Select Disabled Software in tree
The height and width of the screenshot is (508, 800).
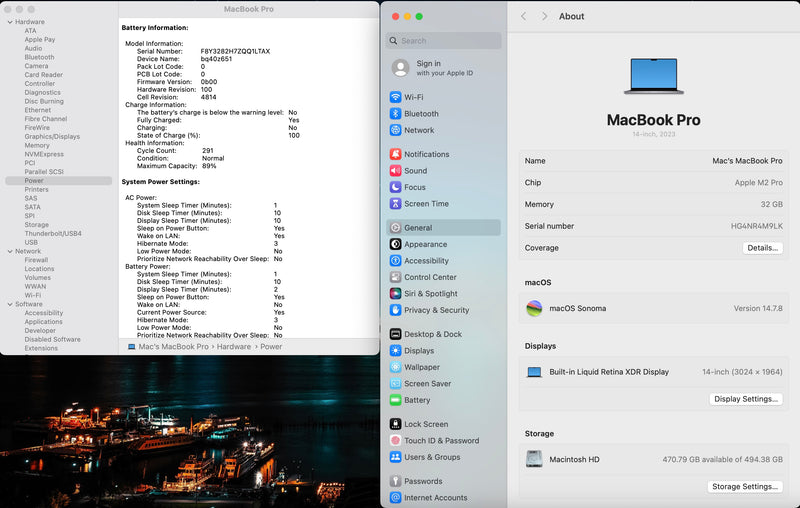[53, 339]
